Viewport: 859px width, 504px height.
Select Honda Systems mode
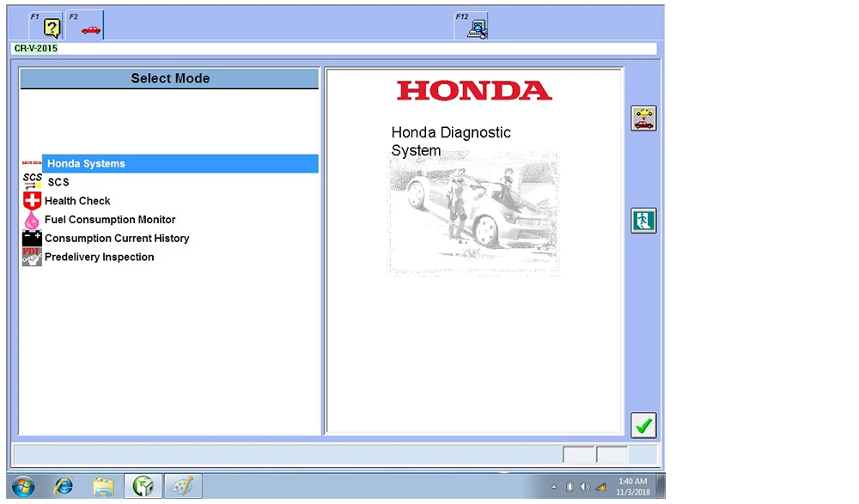click(180, 163)
